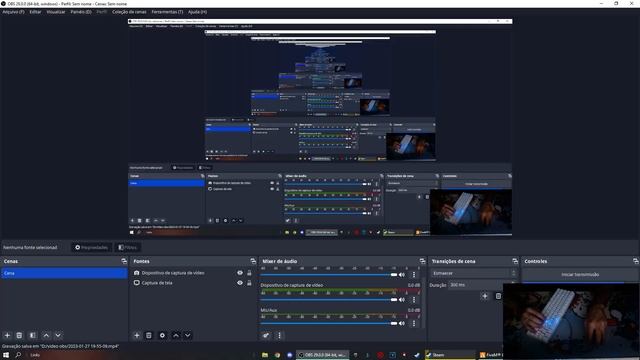The height and width of the screenshot is (360, 640).
Task: Move scene up in Cenas toolbar
Action: pos(46,335)
